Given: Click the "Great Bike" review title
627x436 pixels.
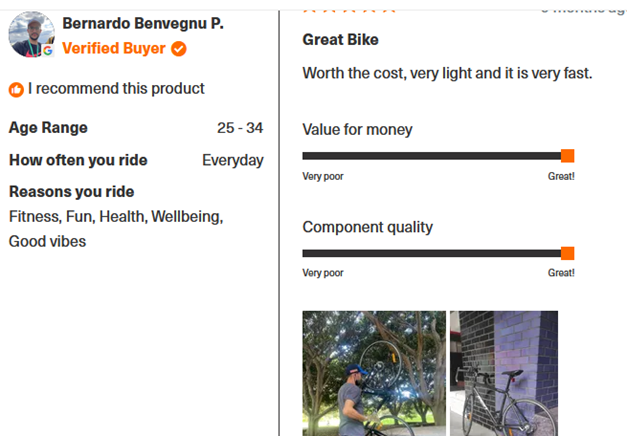Looking at the screenshot, I should pyautogui.click(x=340, y=40).
